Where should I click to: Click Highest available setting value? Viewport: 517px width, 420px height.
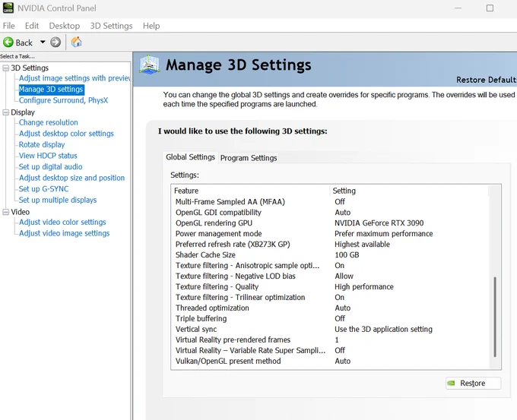(x=362, y=244)
